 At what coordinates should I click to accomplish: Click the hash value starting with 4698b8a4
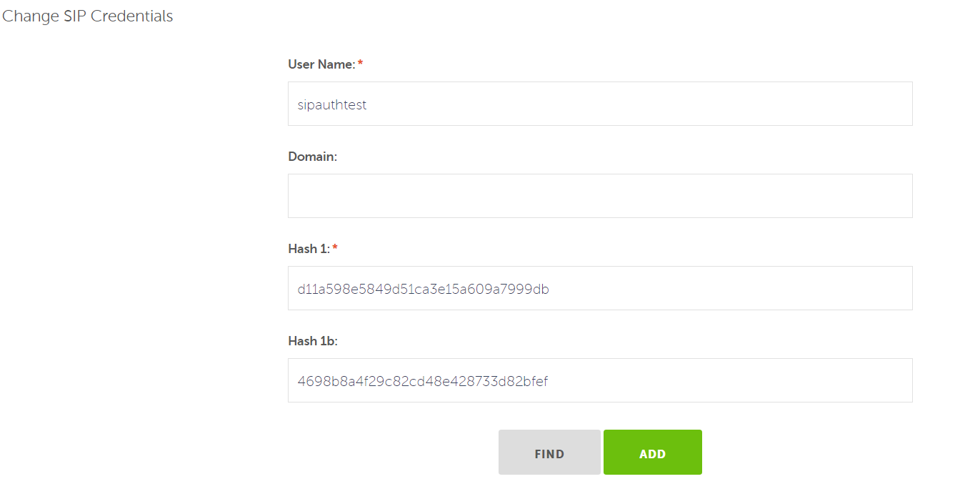423,381
